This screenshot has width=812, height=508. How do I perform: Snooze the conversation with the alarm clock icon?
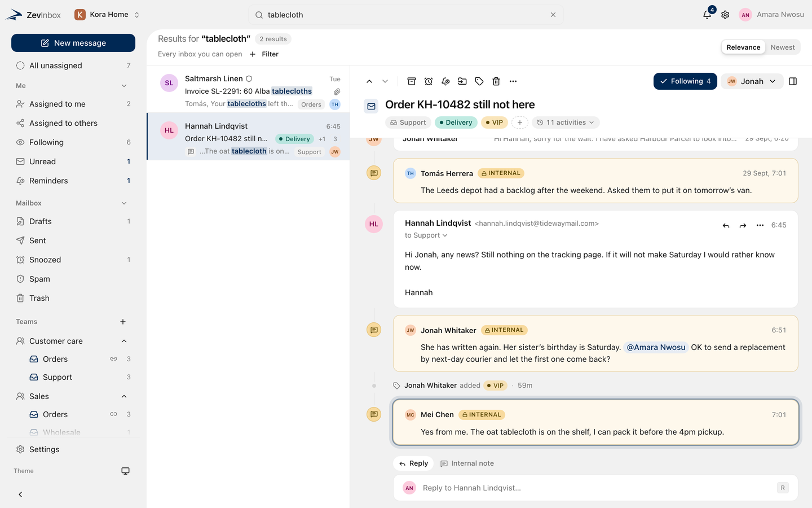tap(429, 81)
